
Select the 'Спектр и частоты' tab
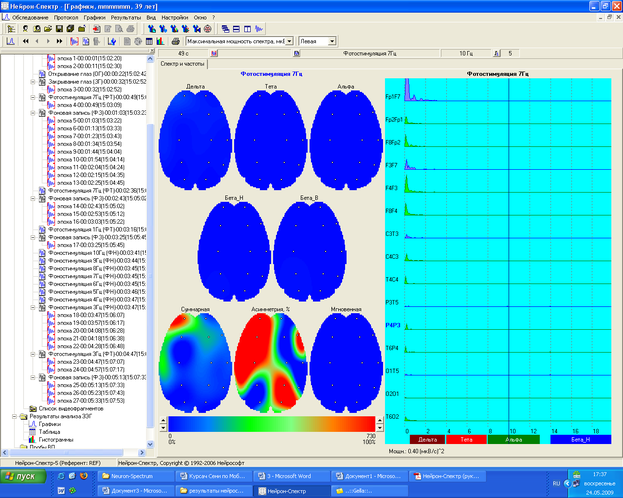[182, 64]
